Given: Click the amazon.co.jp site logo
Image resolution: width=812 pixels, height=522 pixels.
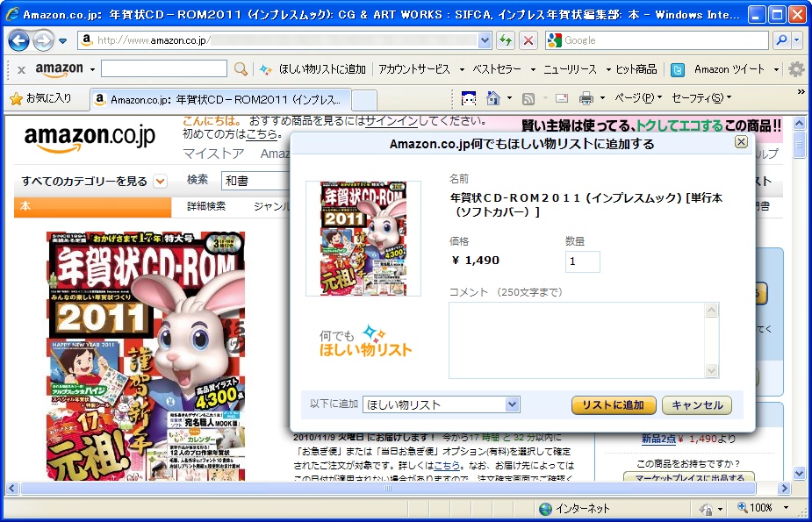Looking at the screenshot, I should point(90,138).
